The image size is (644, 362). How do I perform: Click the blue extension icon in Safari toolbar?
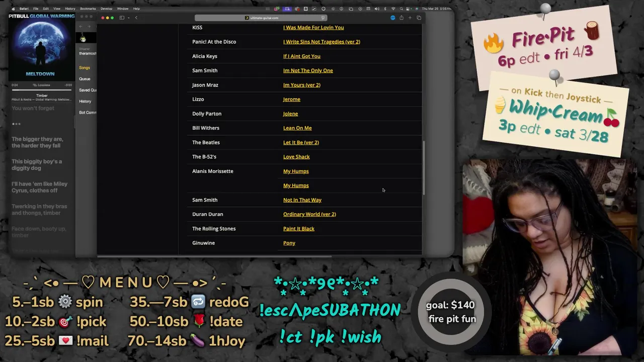pyautogui.click(x=392, y=18)
